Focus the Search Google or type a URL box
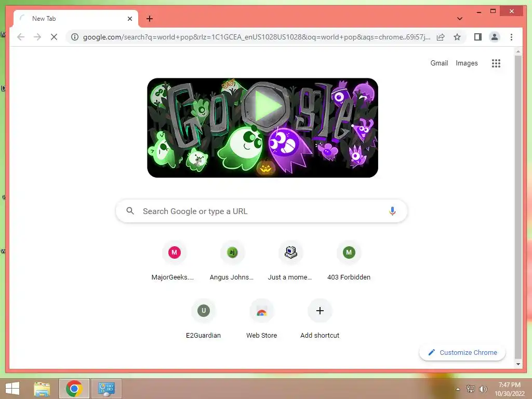 click(261, 211)
